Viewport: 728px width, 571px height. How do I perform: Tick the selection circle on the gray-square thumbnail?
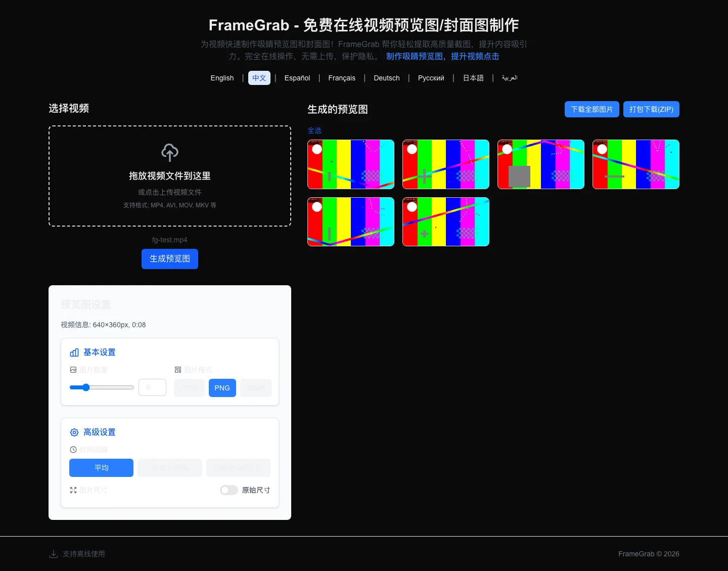click(x=507, y=149)
